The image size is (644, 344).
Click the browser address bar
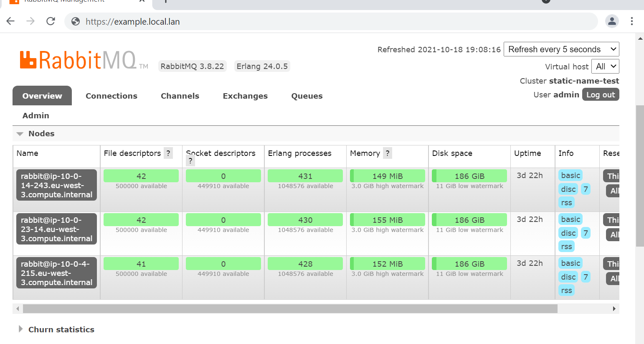click(x=331, y=21)
